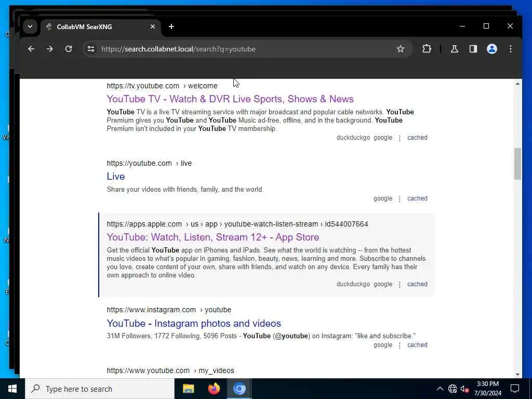Screen dimensions: 532x399
Task: Open the tab search dropdown arrow
Action: [30, 26]
